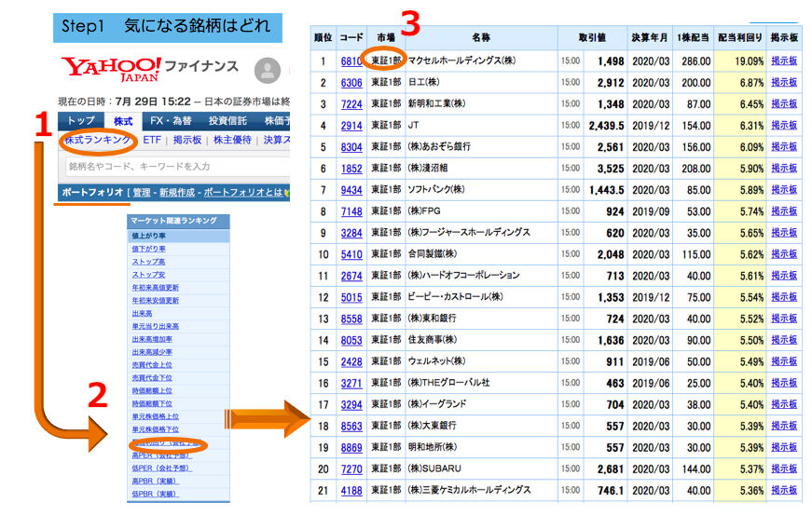Open 掲示板 link for ソフトバンク(株) row
The image size is (812, 516).
[x=784, y=189]
